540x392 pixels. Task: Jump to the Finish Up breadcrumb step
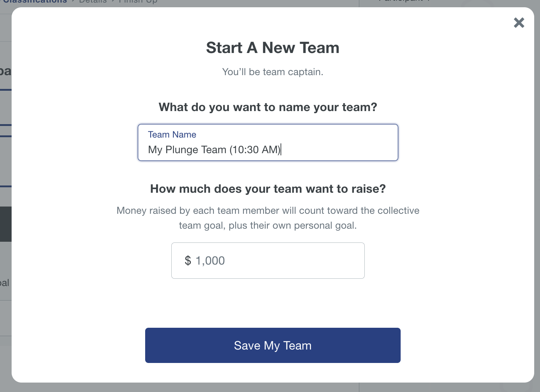tap(138, 2)
